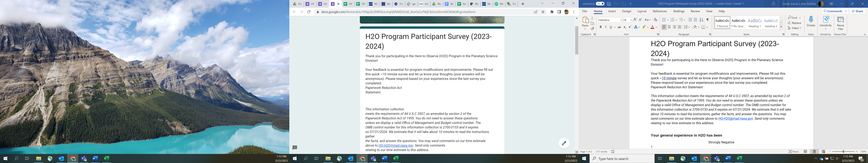Toggle Bold formatting in Word ribbon
868x163 pixels.
601,27
